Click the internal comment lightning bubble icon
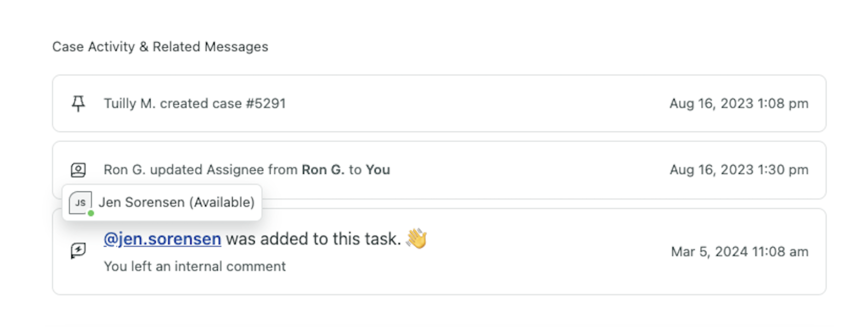Screen dimensions: 868x327 coord(78,250)
